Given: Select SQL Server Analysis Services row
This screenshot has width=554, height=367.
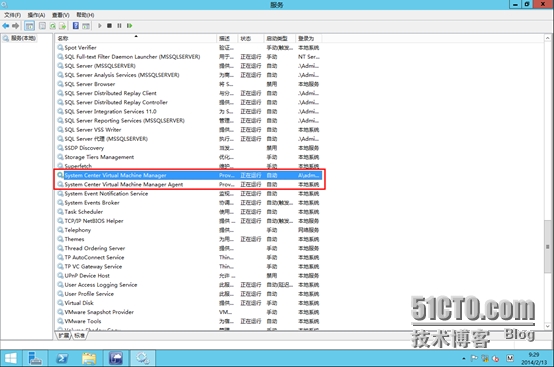Looking at the screenshot, I should click(x=189, y=75).
